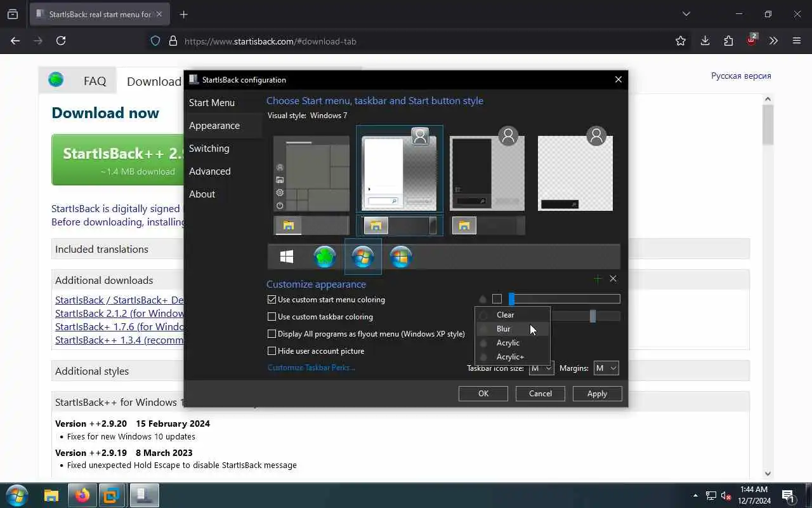
Task: Open the Firefox hamburger menu
Action: (x=797, y=41)
